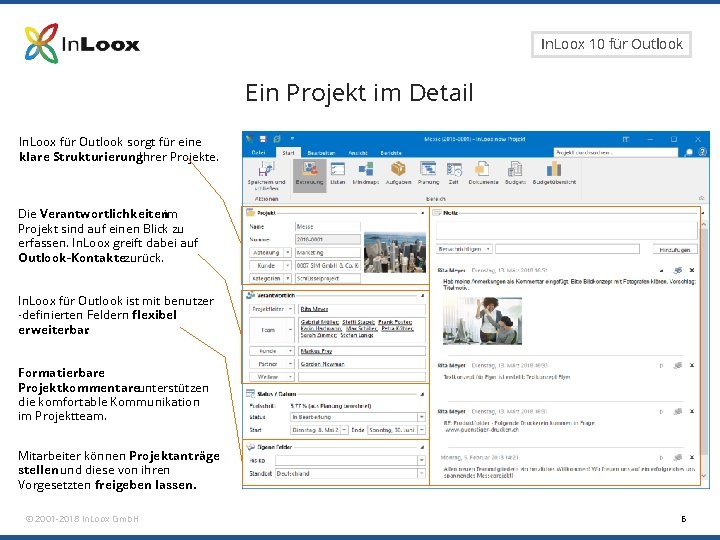Open the Ende date picker dropdown

pos(421,430)
